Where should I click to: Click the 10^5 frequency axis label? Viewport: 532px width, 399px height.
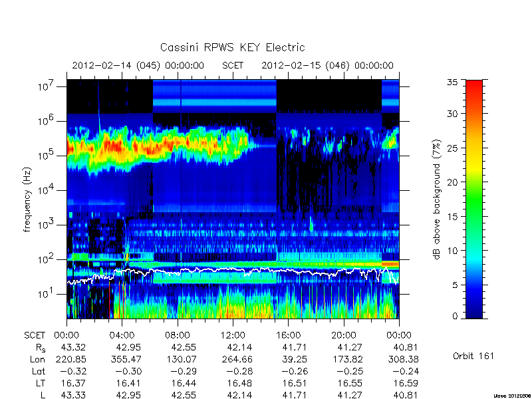pos(45,155)
